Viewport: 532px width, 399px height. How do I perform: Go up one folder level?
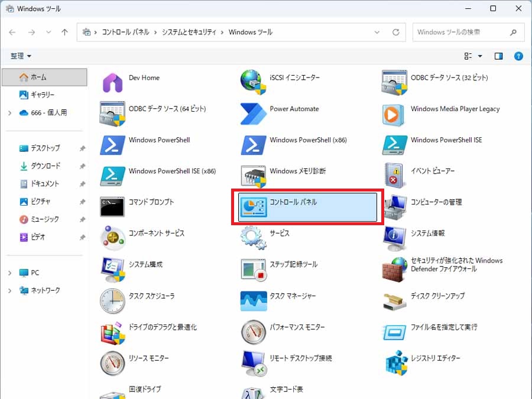click(64, 33)
